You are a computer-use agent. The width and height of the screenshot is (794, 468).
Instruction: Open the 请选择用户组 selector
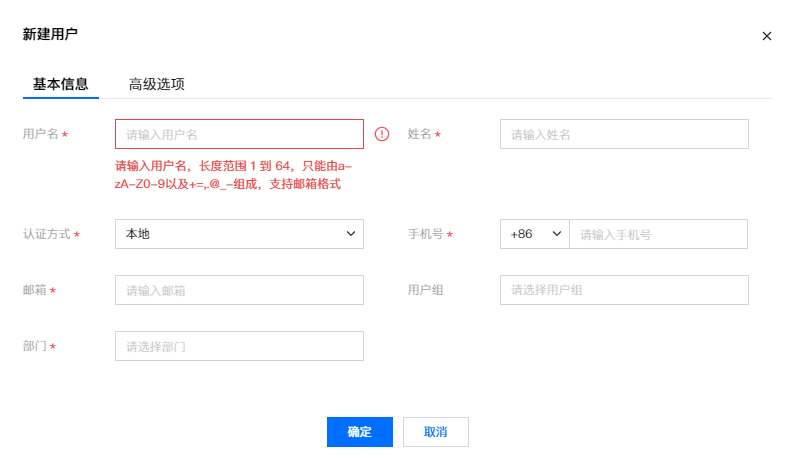(624, 290)
